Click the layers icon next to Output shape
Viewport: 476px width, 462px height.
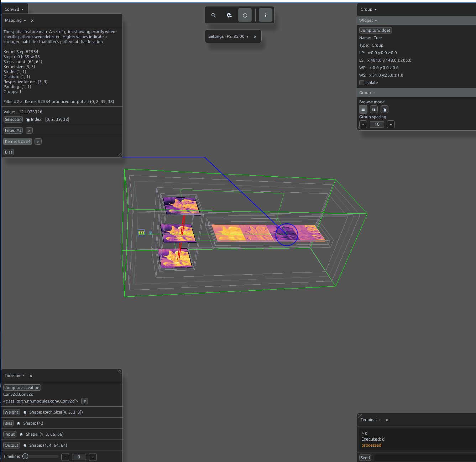coord(25,446)
